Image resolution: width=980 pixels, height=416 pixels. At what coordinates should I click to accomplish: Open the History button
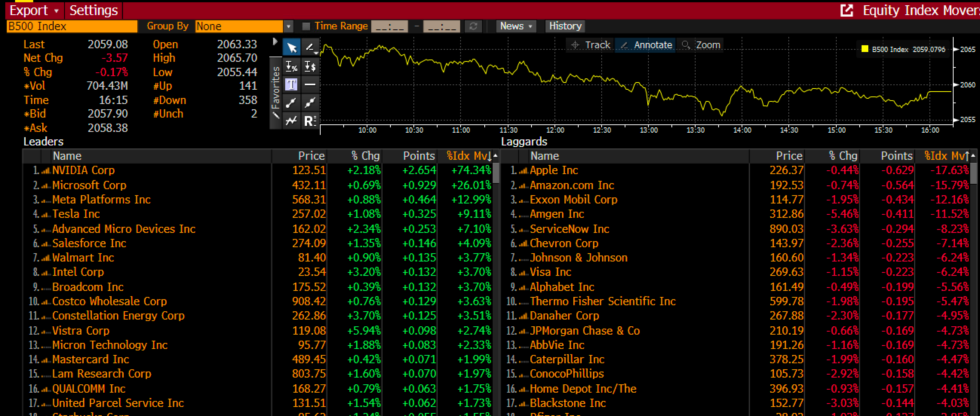[565, 26]
